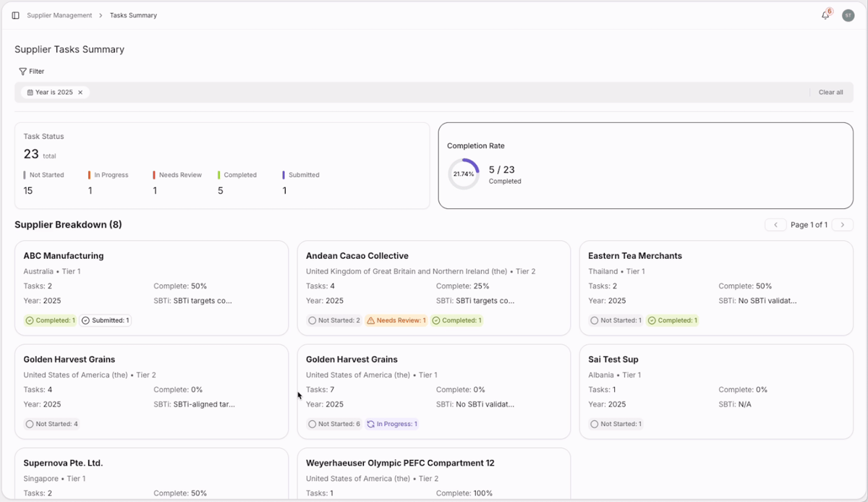This screenshot has width=868, height=502.
Task: Click Andean Cacao Complete: 25% text
Action: 464,286
